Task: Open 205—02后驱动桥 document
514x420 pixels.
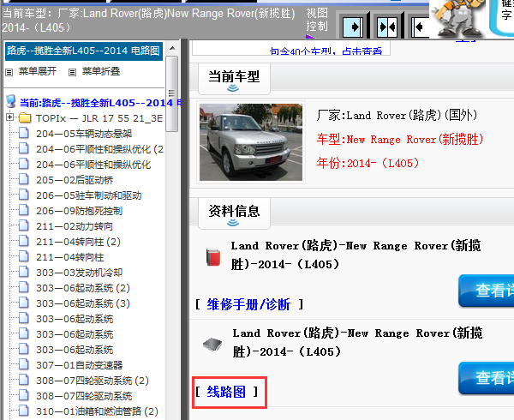Action: tap(75, 180)
